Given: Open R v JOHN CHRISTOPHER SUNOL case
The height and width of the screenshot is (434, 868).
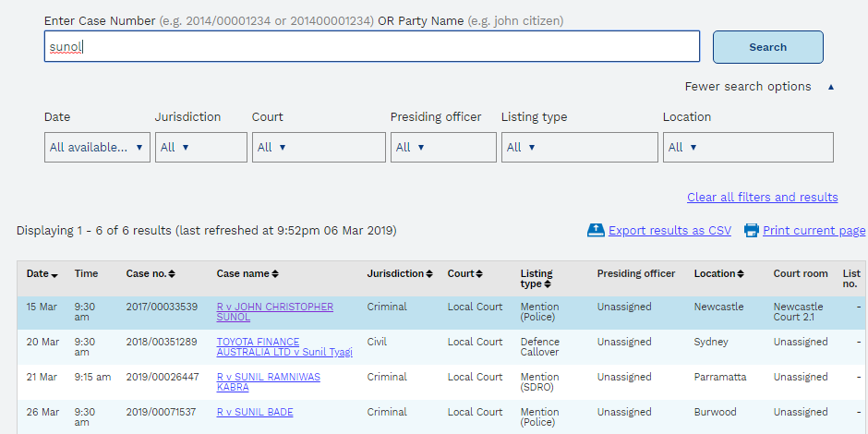Looking at the screenshot, I should click(x=274, y=312).
